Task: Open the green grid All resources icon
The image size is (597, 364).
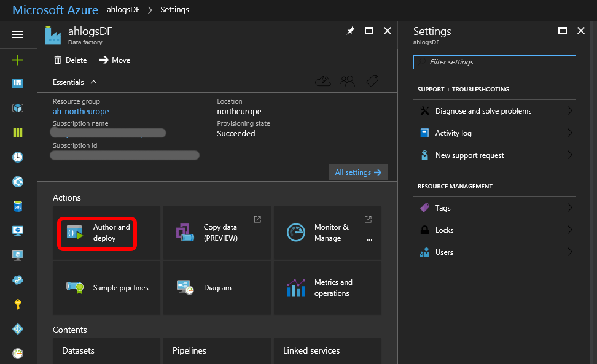Action: click(18, 133)
